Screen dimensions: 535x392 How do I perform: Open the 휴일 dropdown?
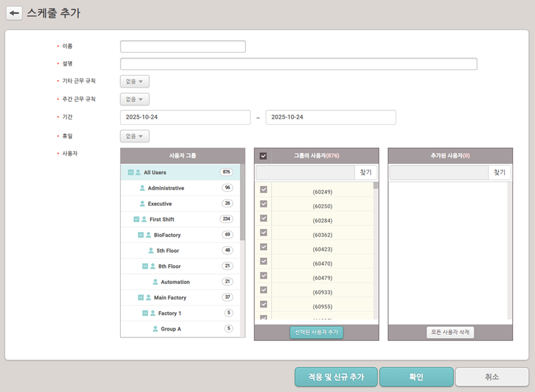pos(135,136)
